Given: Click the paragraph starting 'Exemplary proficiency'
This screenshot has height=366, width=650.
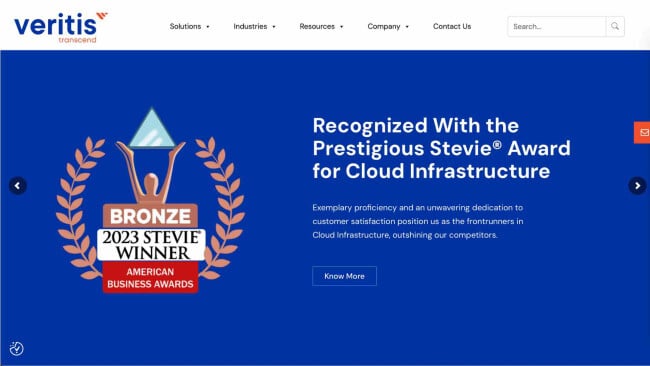Looking at the screenshot, I should click(418, 221).
